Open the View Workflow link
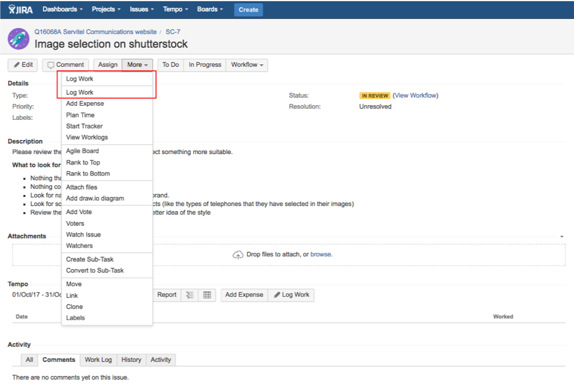 coord(416,95)
